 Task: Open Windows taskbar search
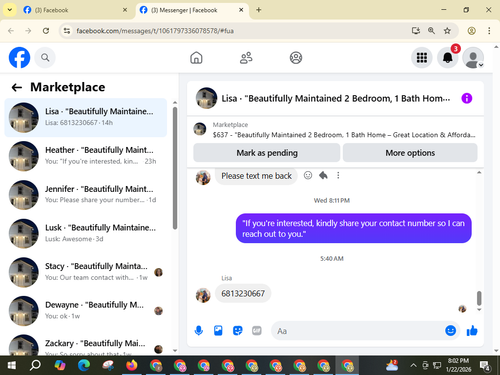pos(35,366)
